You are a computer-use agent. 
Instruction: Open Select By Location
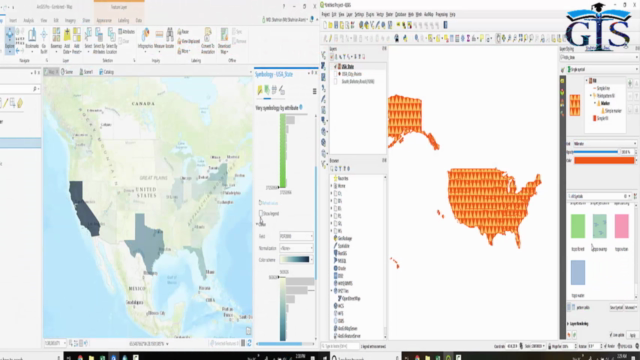(x=111, y=40)
